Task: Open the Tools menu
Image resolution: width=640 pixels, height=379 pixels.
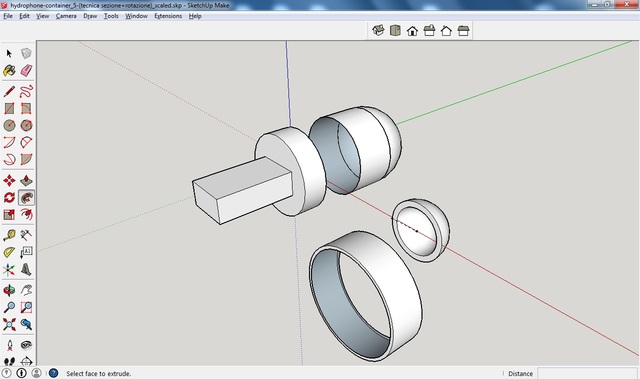Action: point(111,16)
